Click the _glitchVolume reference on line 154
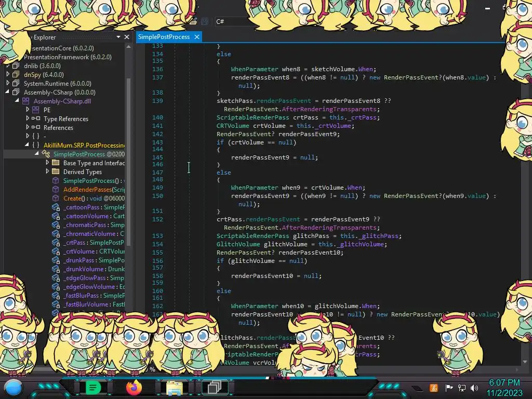This screenshot has height=399, width=532. 361,244
